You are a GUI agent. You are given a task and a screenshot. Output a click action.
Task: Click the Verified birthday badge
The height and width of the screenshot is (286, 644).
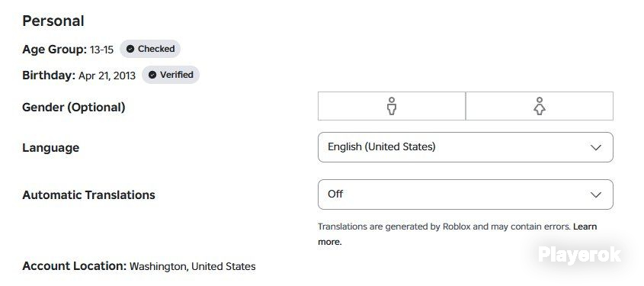coord(171,75)
